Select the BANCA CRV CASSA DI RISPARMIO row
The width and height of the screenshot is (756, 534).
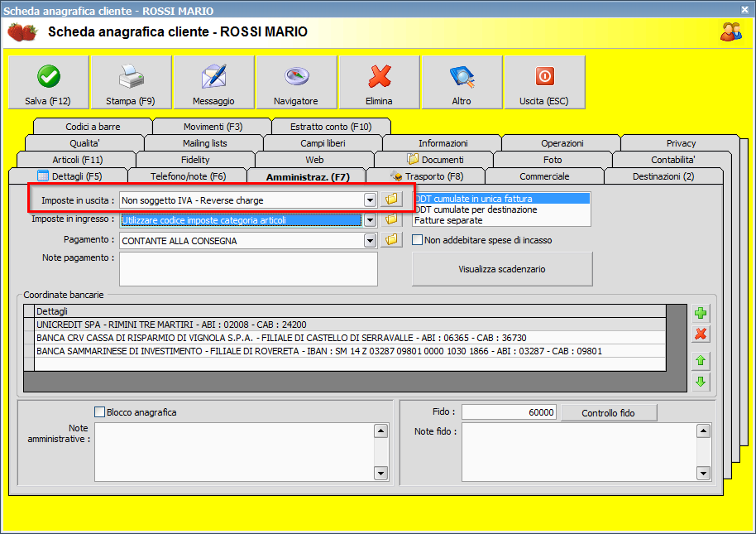coord(351,338)
